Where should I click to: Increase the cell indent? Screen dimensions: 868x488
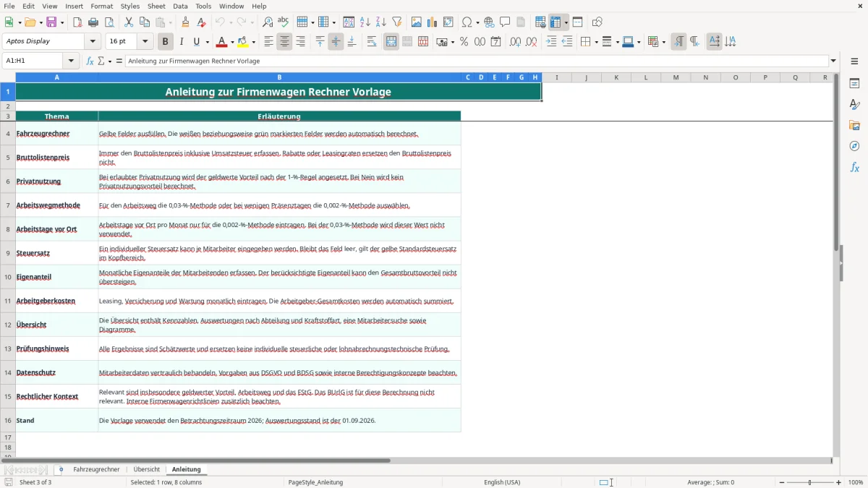point(551,42)
